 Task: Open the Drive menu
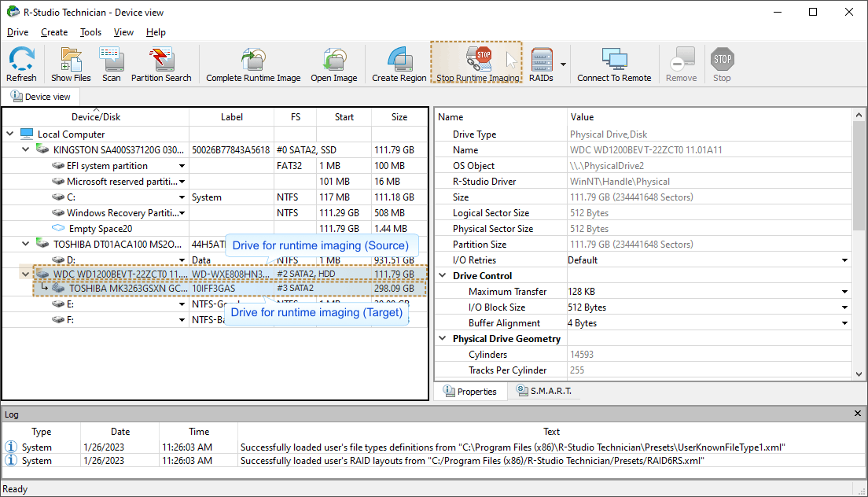point(18,32)
